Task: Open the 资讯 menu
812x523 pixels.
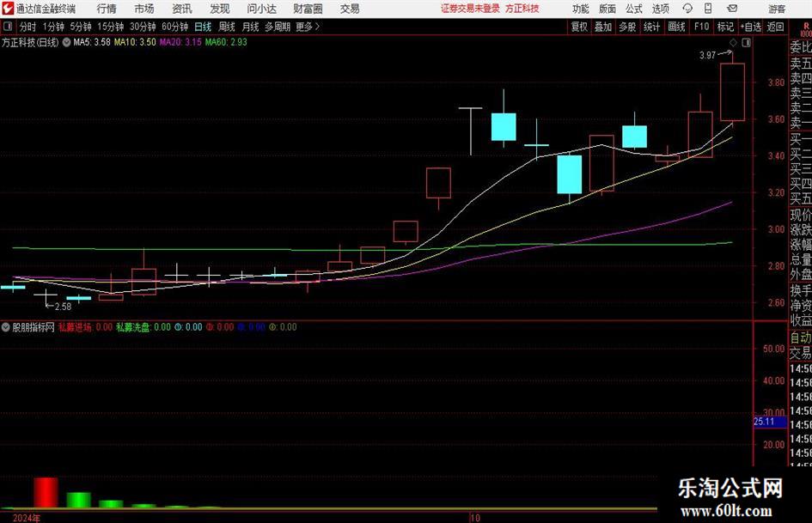Action: (182, 9)
